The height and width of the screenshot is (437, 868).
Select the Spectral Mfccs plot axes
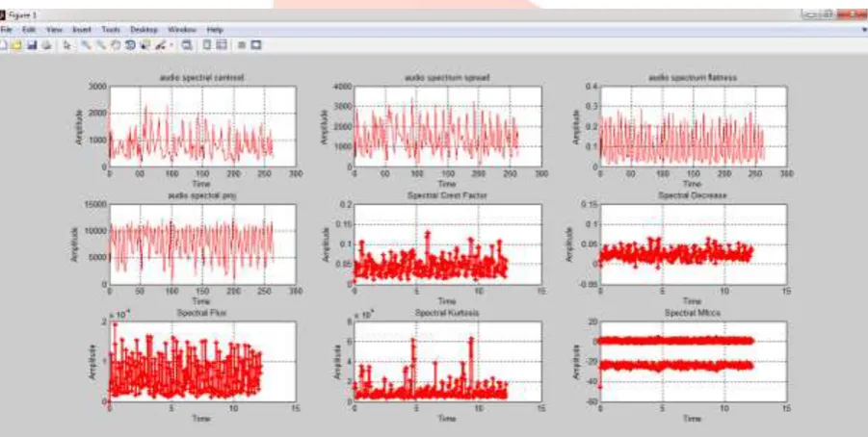tap(693, 361)
